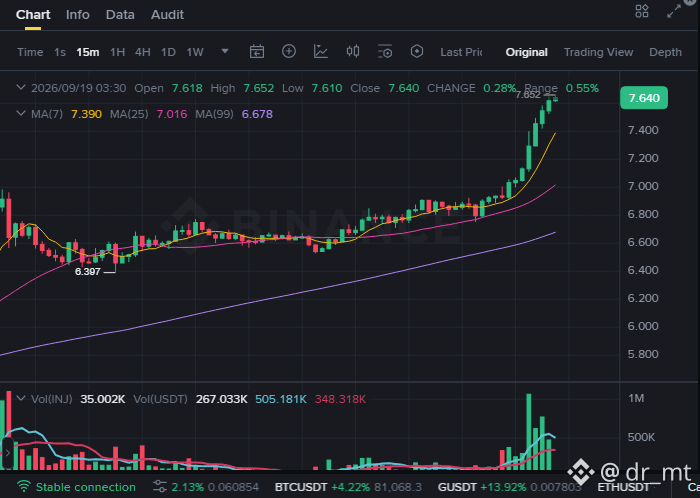Collapse the MA(7) indicator legend chevron

coord(21,114)
